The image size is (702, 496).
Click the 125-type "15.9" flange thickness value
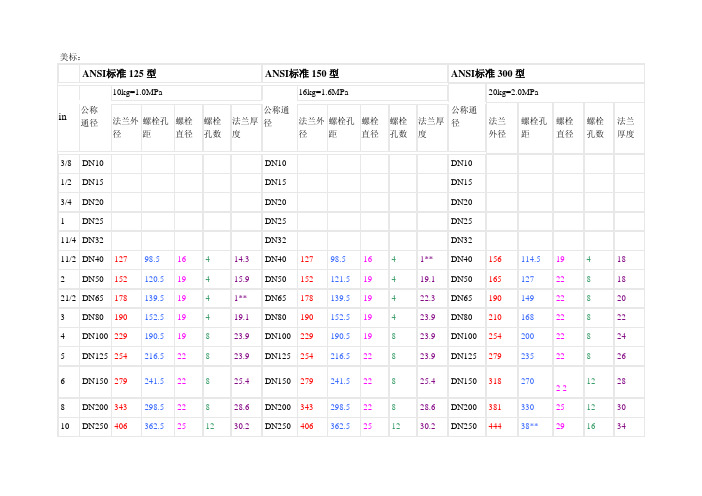pyautogui.click(x=241, y=279)
